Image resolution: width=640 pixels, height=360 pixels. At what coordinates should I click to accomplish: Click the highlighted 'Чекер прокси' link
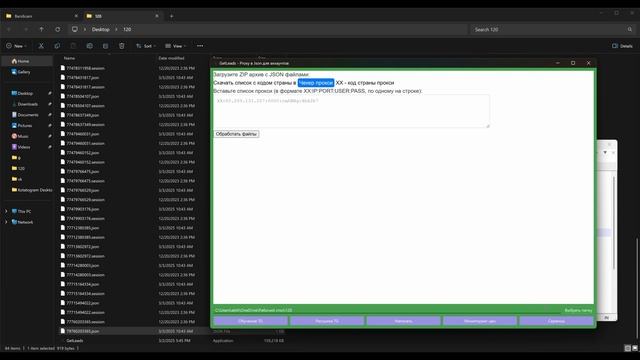(x=316, y=83)
